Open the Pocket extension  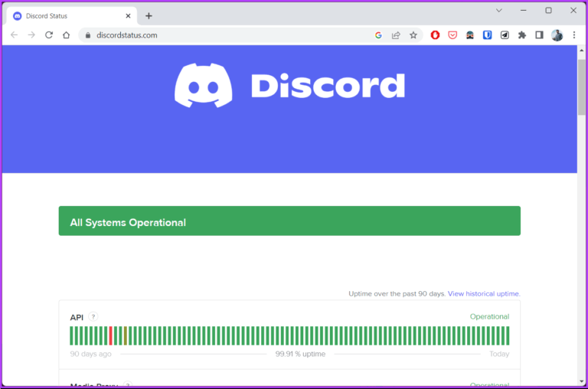tap(452, 35)
